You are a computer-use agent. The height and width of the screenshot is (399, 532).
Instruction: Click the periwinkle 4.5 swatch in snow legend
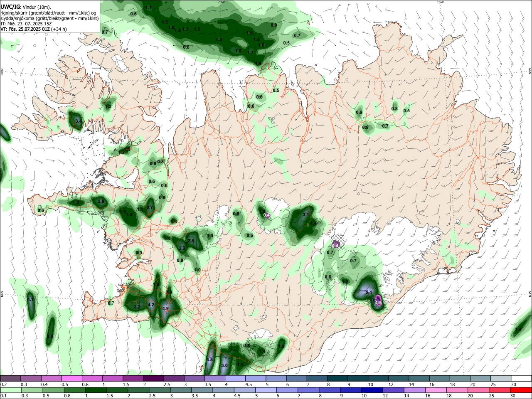point(256,378)
